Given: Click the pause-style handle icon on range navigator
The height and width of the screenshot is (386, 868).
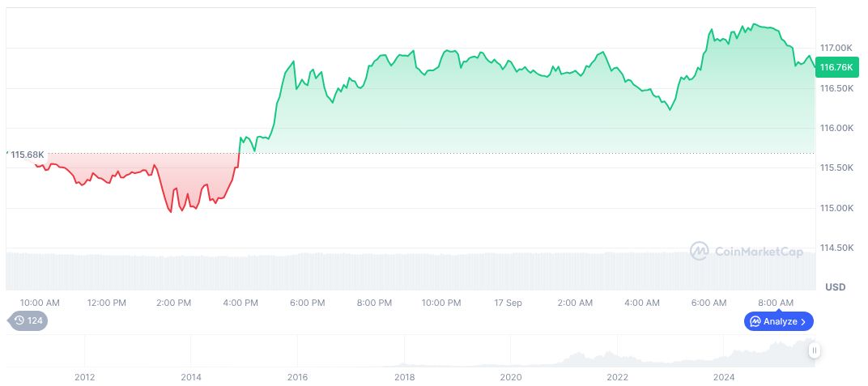Looking at the screenshot, I should coord(814,350).
